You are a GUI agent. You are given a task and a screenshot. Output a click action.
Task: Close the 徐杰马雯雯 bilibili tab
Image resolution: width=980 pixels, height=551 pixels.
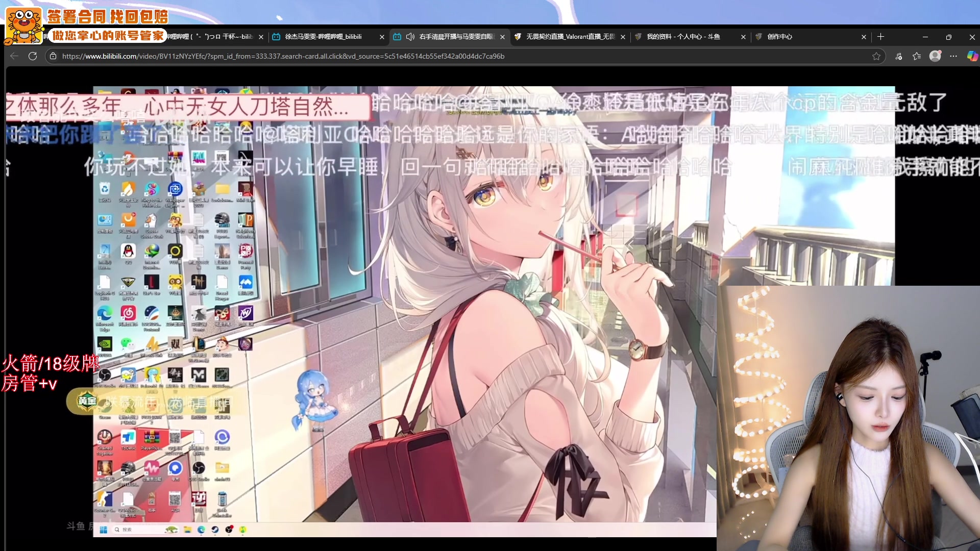(x=382, y=37)
